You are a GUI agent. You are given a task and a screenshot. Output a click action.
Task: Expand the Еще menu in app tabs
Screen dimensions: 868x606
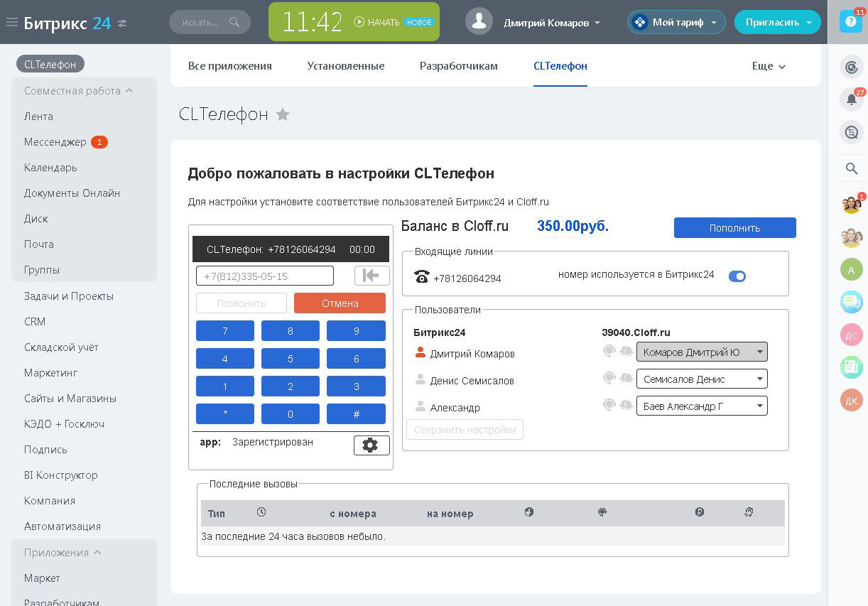pos(769,66)
